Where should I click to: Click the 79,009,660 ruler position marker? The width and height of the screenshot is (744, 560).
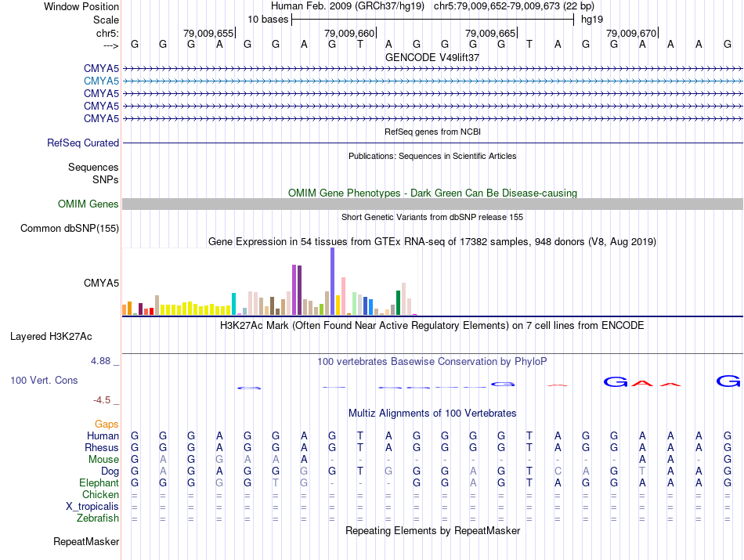[349, 34]
